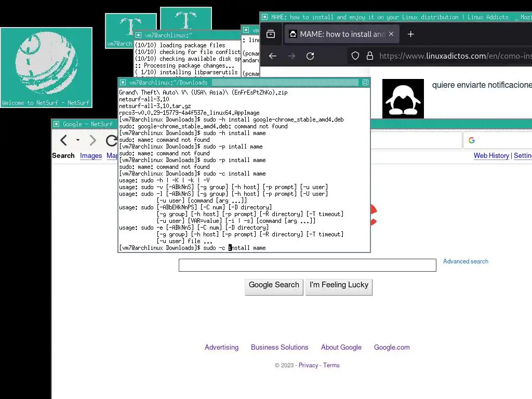Viewport: 532px width, 399px height.
Task: Click the Firefox back arrow
Action: point(273,56)
